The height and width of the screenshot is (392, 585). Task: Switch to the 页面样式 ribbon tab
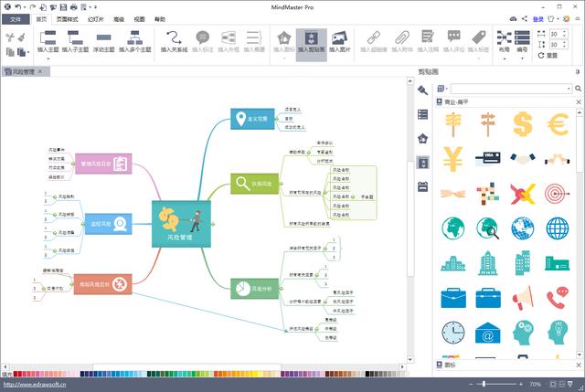click(67, 18)
